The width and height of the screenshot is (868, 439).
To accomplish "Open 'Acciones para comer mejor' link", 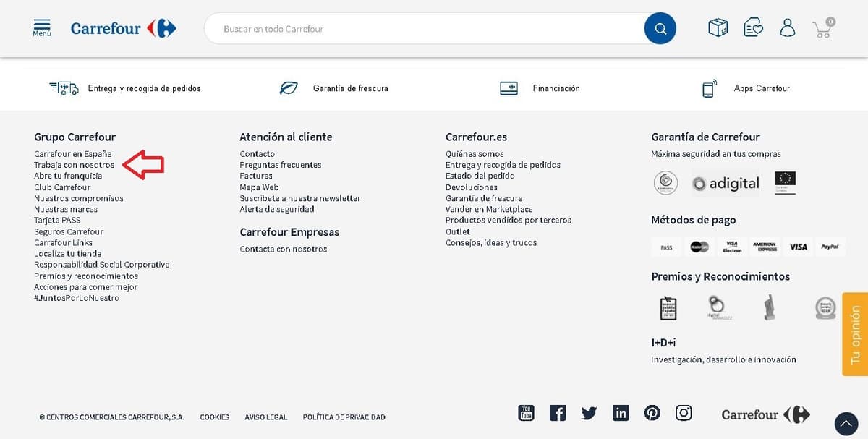I will (85, 287).
